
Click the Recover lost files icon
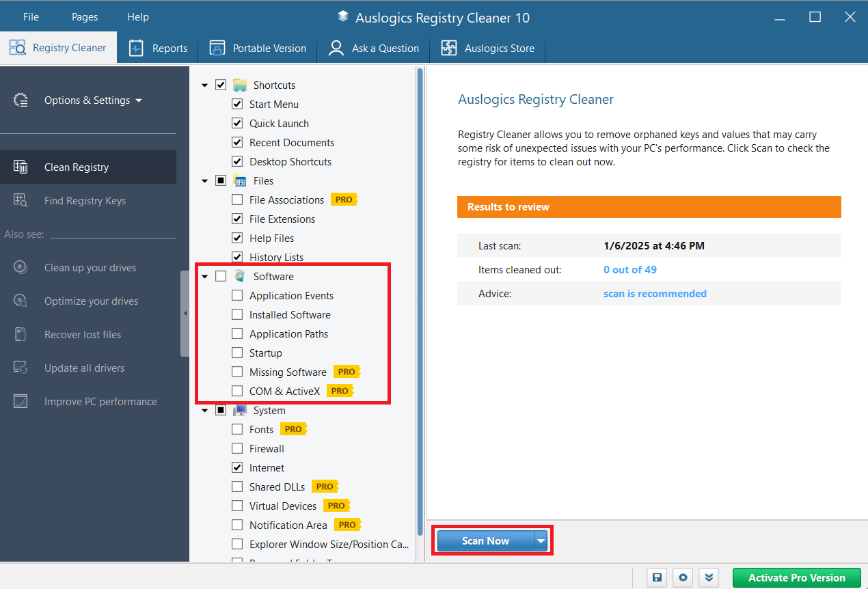(21, 334)
